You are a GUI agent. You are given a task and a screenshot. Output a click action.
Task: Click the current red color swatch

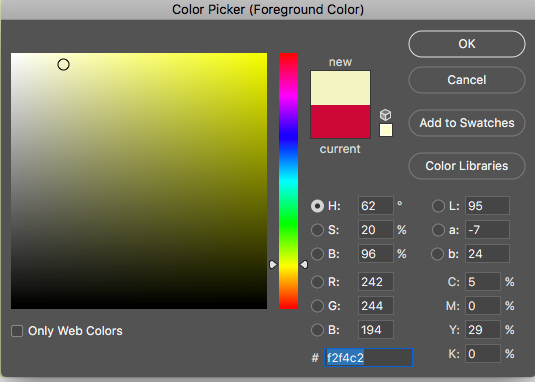340,121
